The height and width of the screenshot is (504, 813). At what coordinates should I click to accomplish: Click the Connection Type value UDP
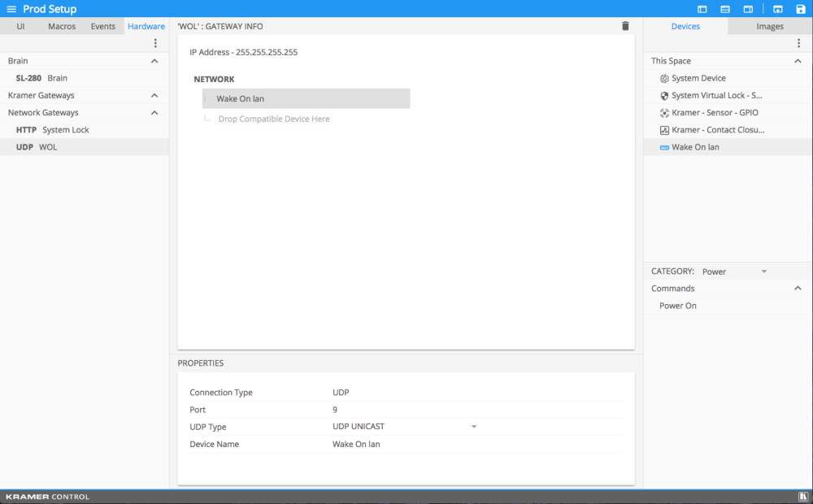tap(341, 393)
